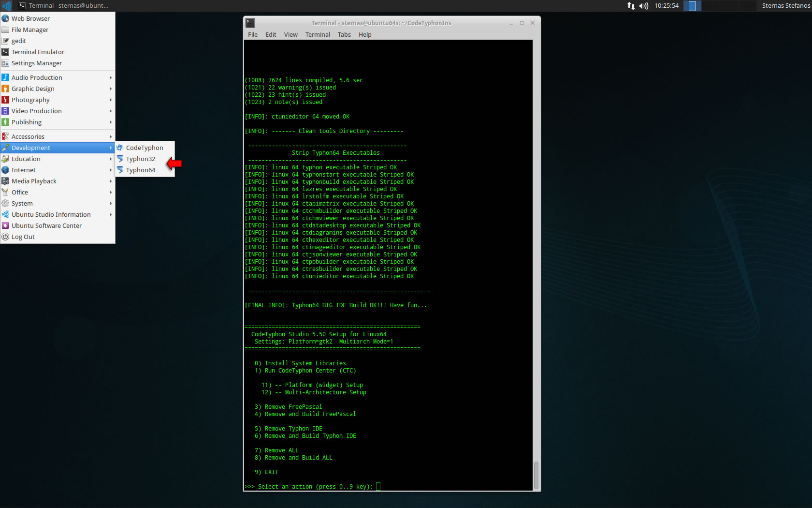
Task: Open the Edit menu in Terminal
Action: coord(271,34)
